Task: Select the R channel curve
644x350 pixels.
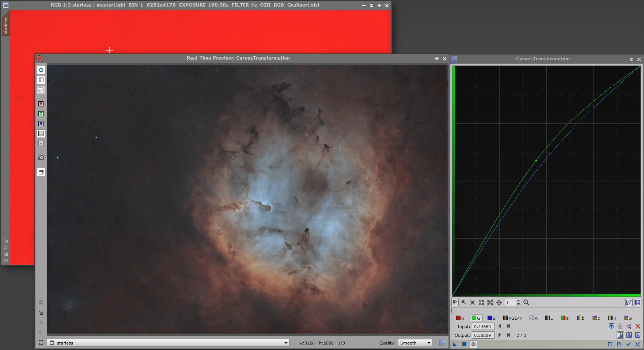Action: [460, 318]
